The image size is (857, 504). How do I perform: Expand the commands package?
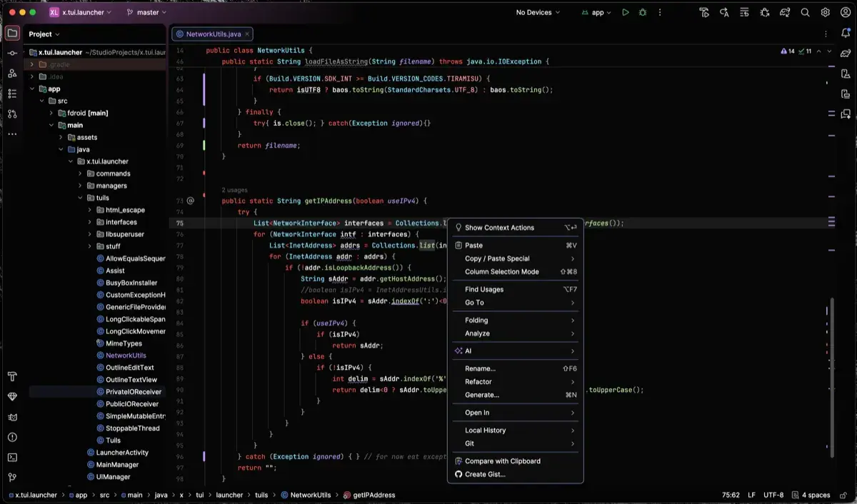click(80, 173)
